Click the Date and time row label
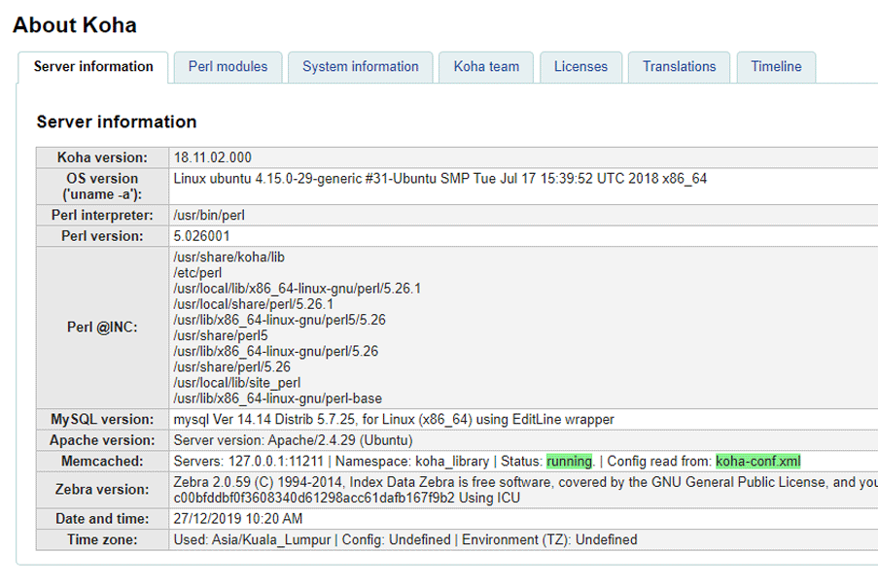Screen dimensions: 878x588 tap(102, 519)
